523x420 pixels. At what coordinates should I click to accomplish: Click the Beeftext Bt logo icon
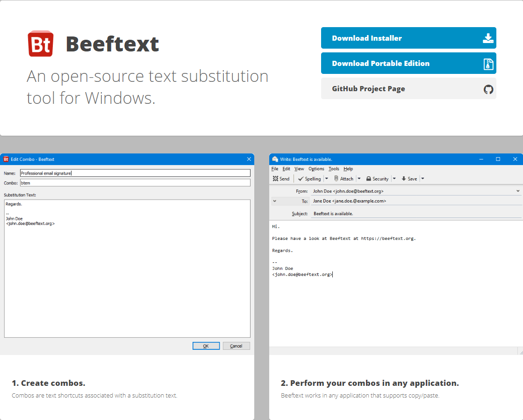tap(40, 44)
